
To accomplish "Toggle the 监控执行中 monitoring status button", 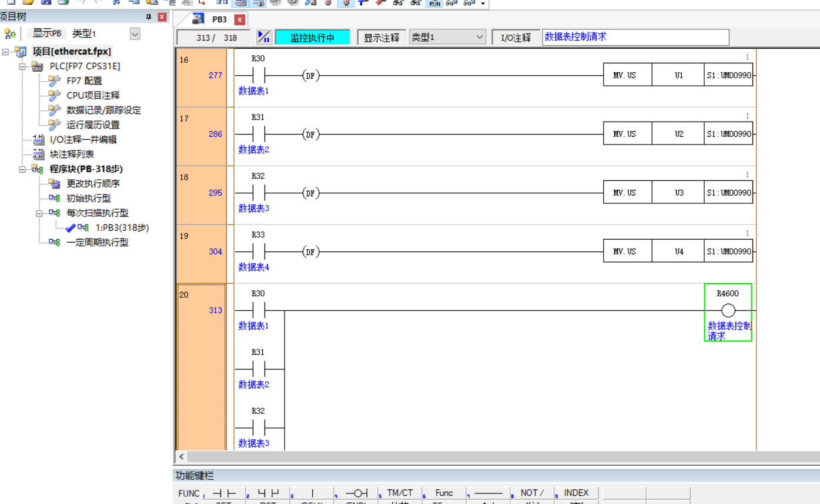I will click(x=312, y=38).
